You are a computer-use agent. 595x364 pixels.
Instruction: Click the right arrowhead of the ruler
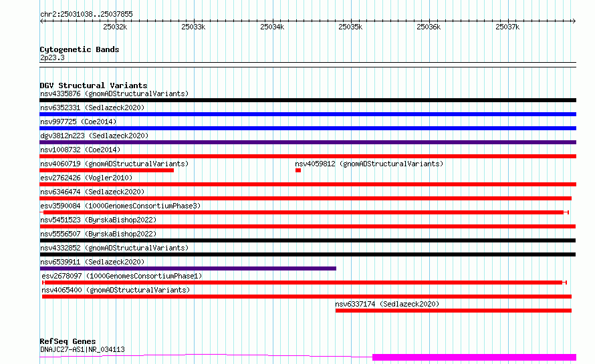574,21
